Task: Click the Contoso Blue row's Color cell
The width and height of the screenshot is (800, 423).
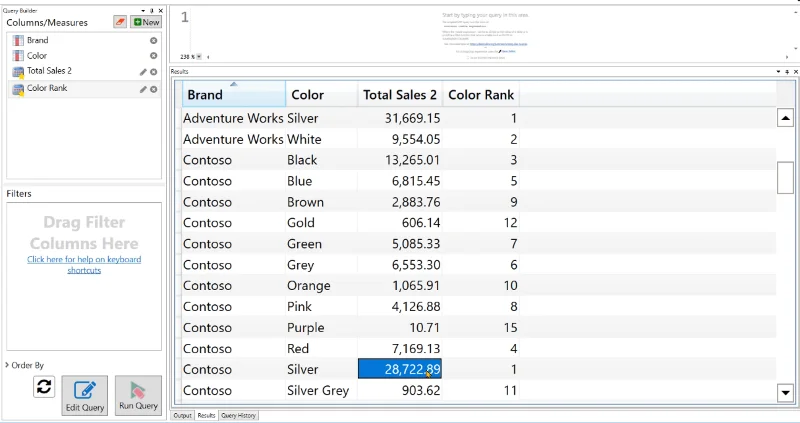Action: [321, 181]
